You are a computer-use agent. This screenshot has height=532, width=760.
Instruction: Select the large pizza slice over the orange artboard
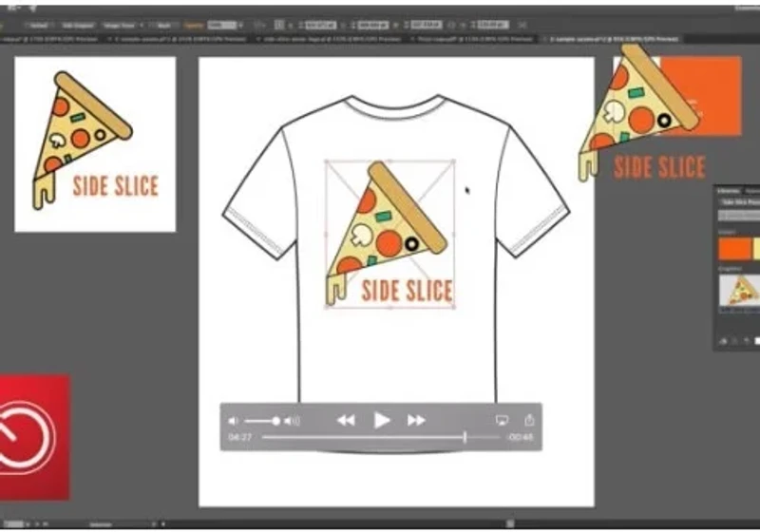(x=638, y=112)
